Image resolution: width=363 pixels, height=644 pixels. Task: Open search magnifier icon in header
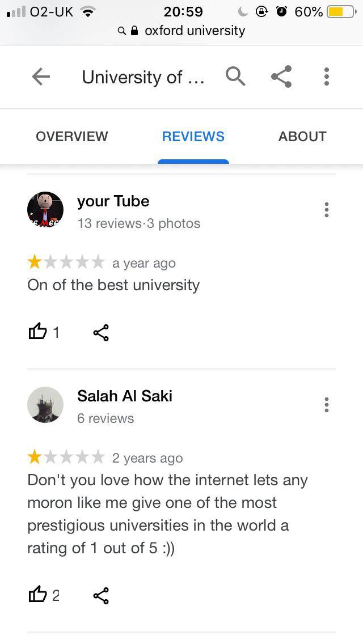tap(235, 76)
